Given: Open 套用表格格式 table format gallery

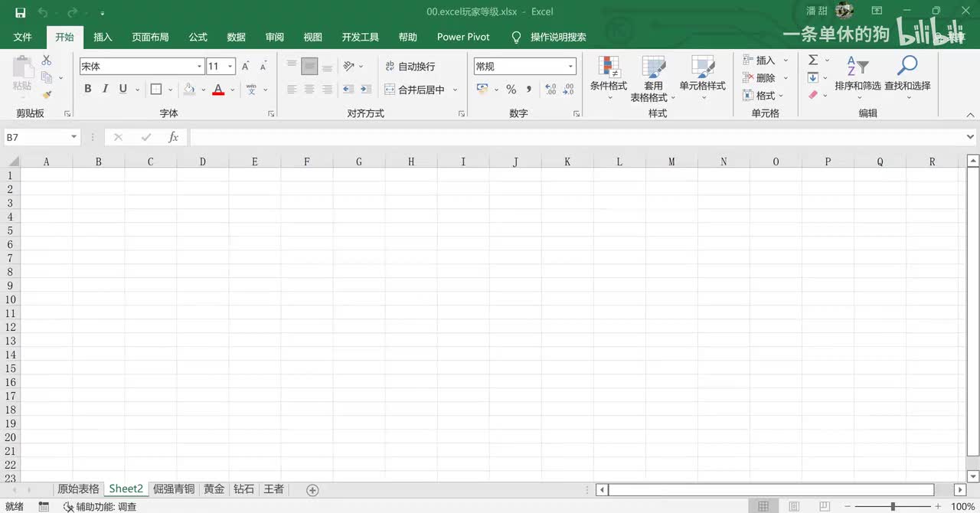Looking at the screenshot, I should point(653,77).
